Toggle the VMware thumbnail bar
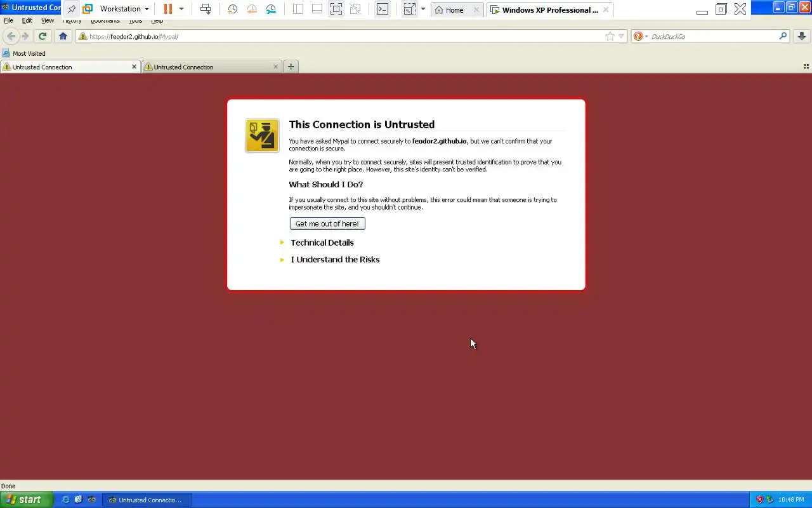 point(317,9)
